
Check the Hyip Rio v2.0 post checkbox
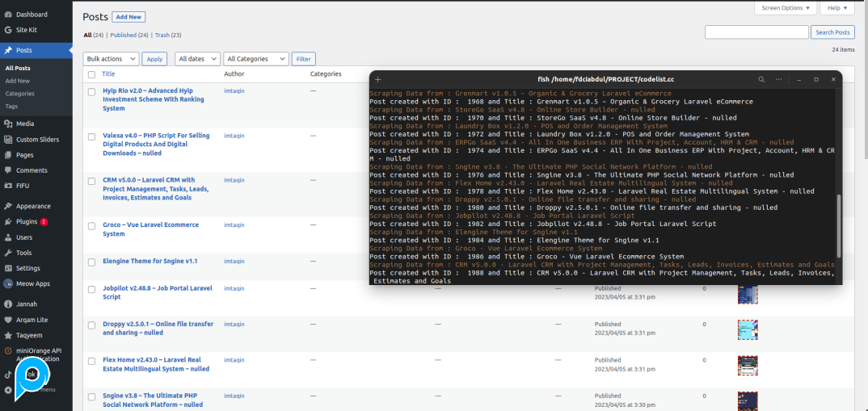91,92
